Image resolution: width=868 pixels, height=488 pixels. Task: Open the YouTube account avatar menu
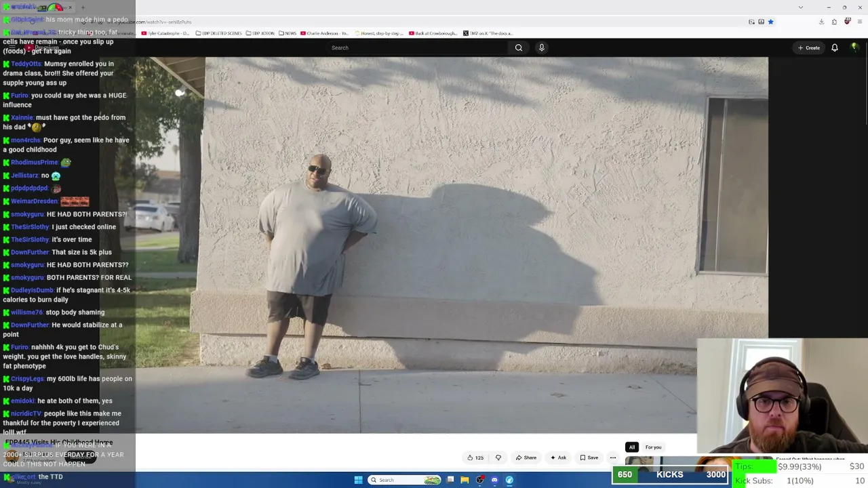pyautogui.click(x=854, y=47)
